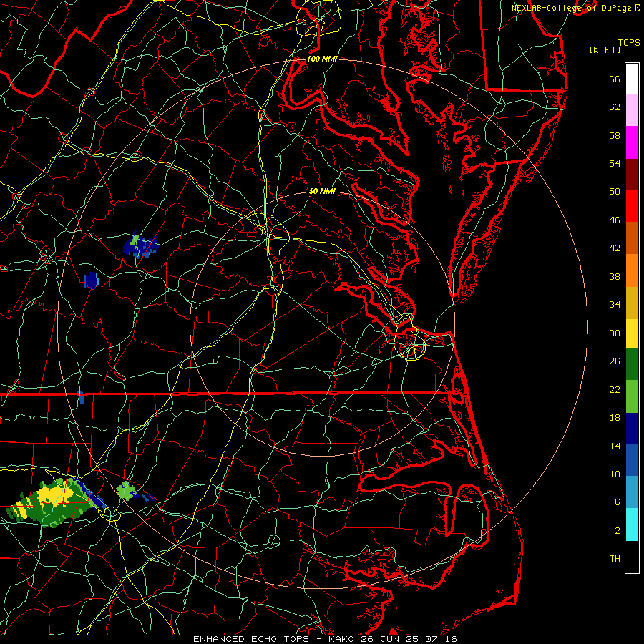Click the navy blue legend swatch

pyautogui.click(x=632, y=429)
